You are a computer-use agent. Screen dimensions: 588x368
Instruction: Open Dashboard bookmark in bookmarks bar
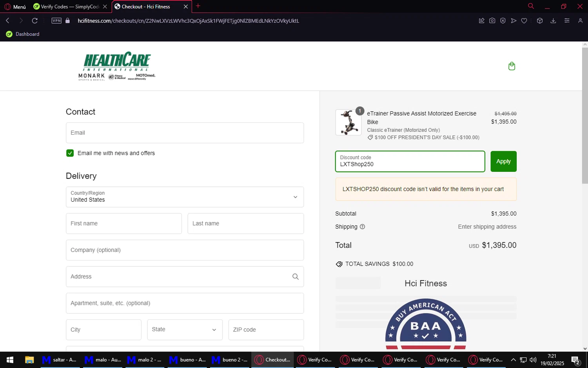(23, 34)
